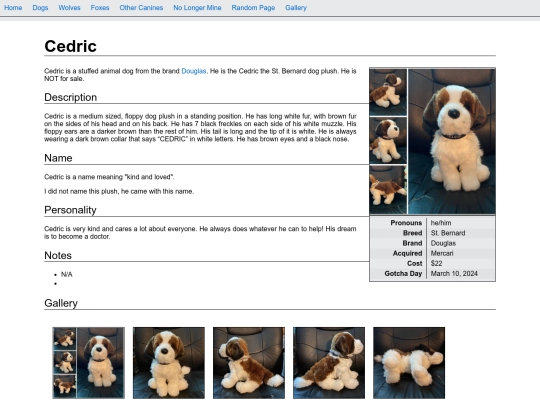Open gallery photo of Cedric facing front
540x405 pixels.
169,363
